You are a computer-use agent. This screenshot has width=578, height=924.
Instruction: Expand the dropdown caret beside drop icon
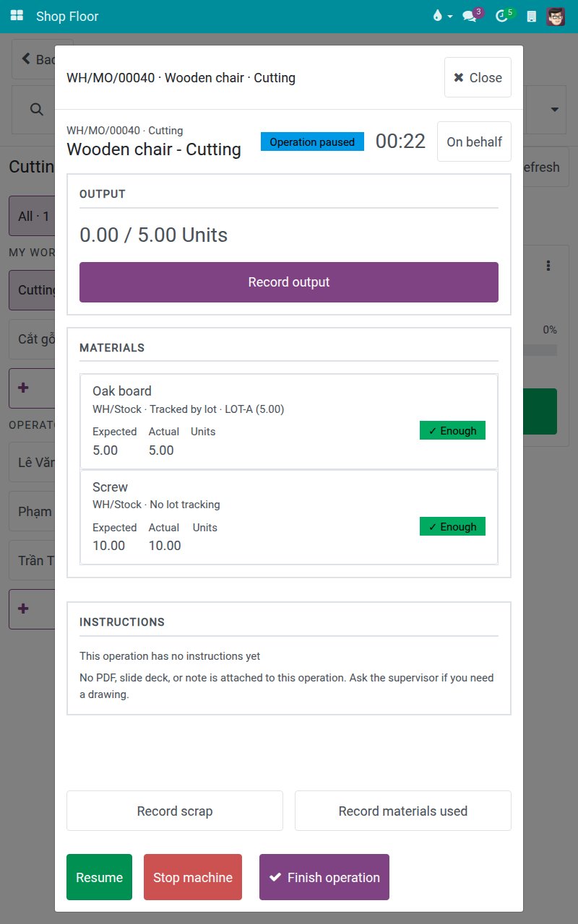[450, 16]
